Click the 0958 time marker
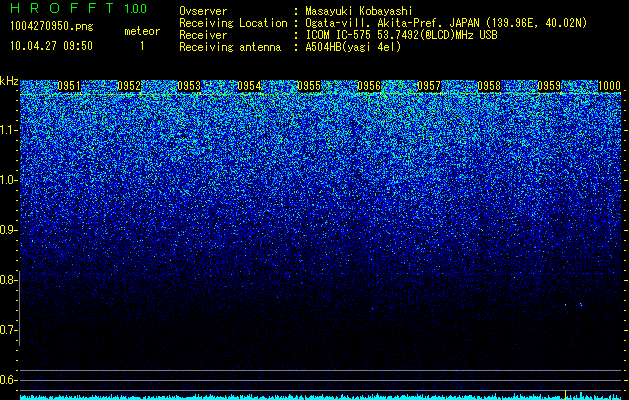Image resolution: width=629 pixels, height=400 pixels. [x=489, y=86]
